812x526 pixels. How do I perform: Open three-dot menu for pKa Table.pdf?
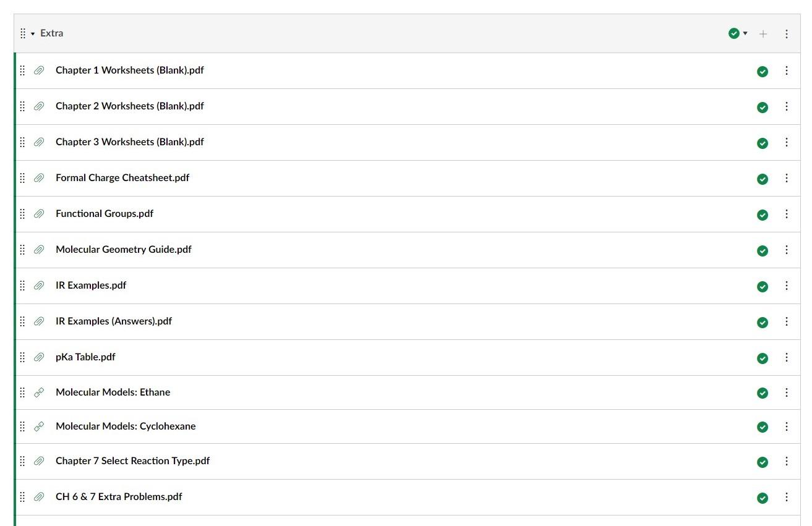point(787,357)
